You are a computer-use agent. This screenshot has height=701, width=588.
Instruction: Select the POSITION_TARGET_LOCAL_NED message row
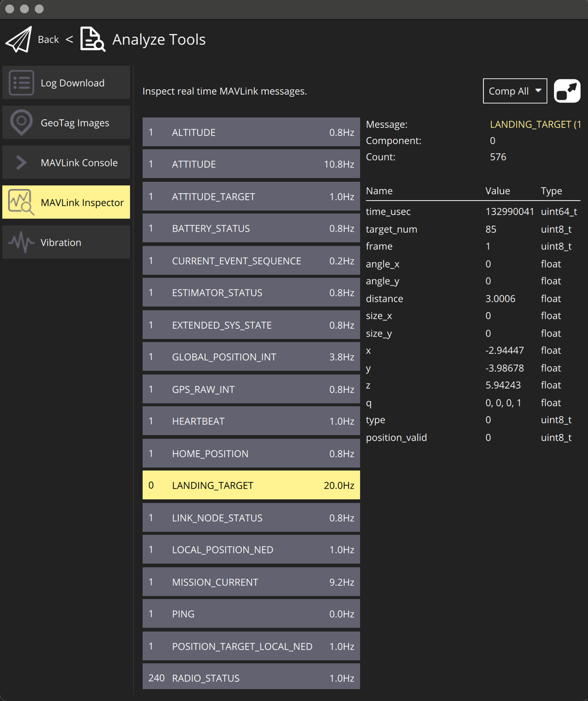coord(251,646)
